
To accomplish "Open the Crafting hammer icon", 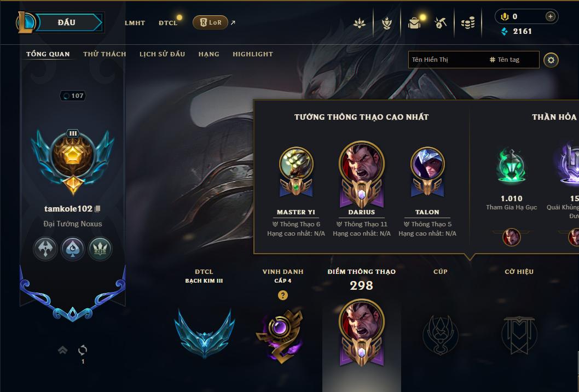I will tap(440, 23).
